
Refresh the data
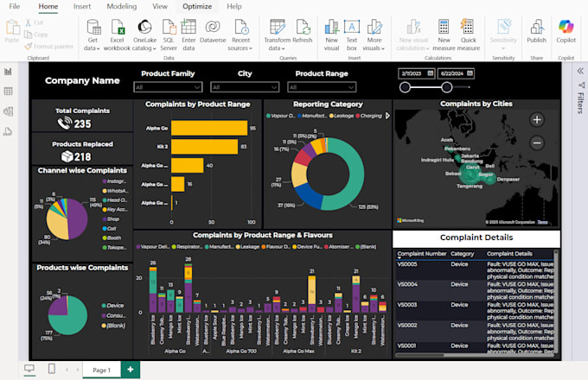[x=303, y=31]
